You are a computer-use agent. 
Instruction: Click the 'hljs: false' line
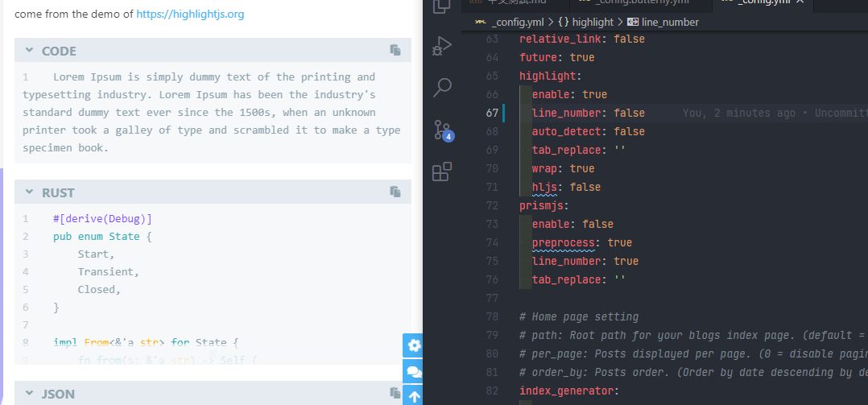[x=566, y=187]
